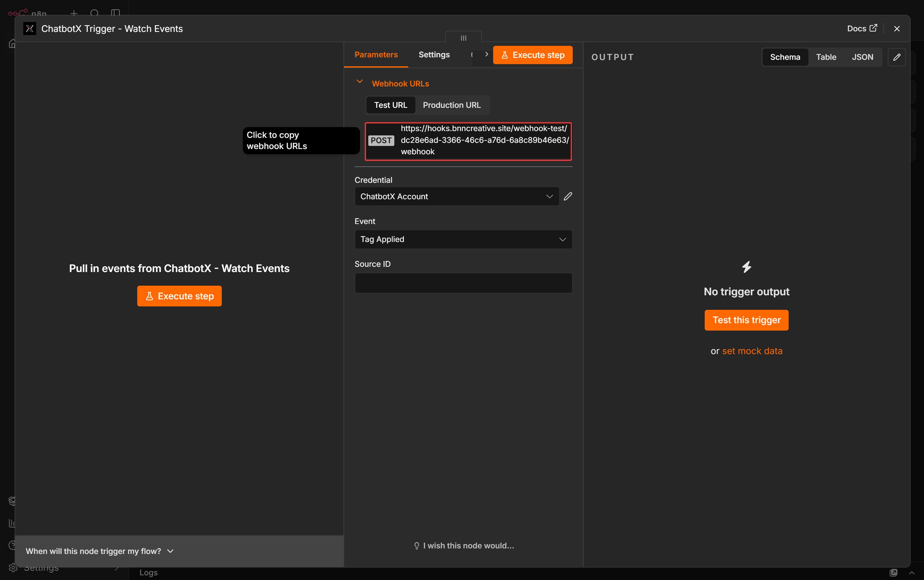Select the Test URL option
Screen dimensions: 924x580
tap(390, 105)
